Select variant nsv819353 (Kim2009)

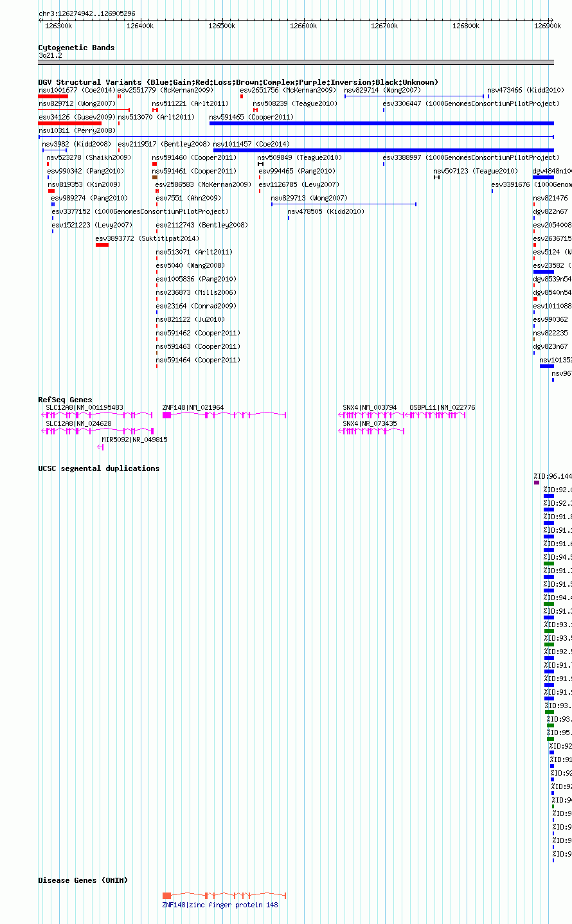coord(84,184)
